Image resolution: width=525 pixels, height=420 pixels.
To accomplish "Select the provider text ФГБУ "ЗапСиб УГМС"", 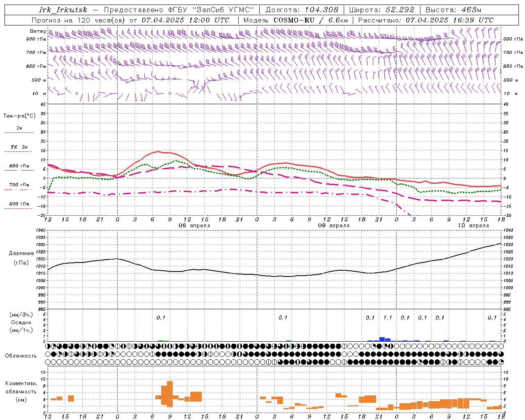I will coord(211,10).
